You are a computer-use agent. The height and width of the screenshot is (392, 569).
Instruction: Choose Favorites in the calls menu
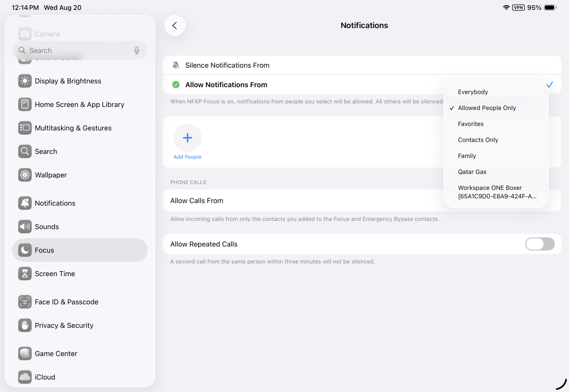471,124
